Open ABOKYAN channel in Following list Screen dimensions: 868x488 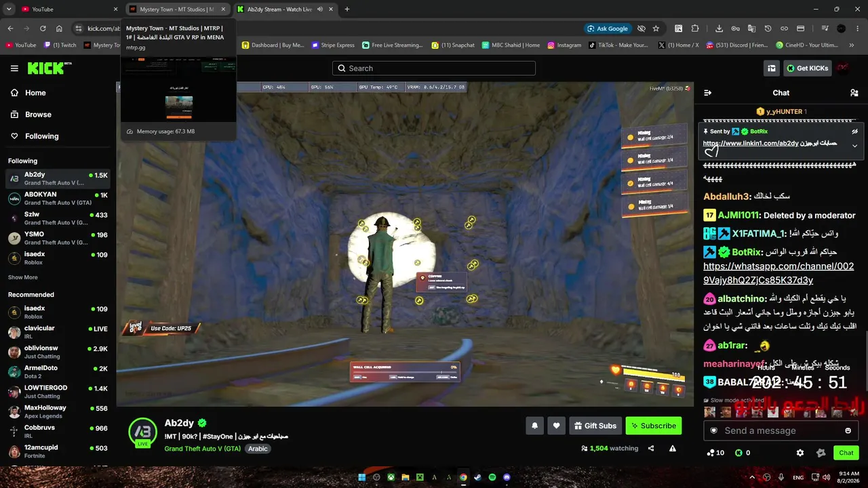tap(58, 198)
